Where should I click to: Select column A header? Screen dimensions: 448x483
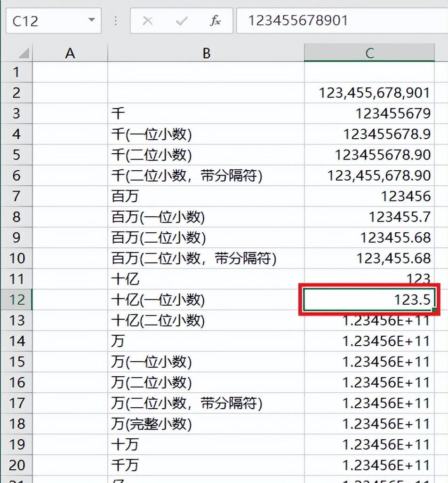coord(70,53)
